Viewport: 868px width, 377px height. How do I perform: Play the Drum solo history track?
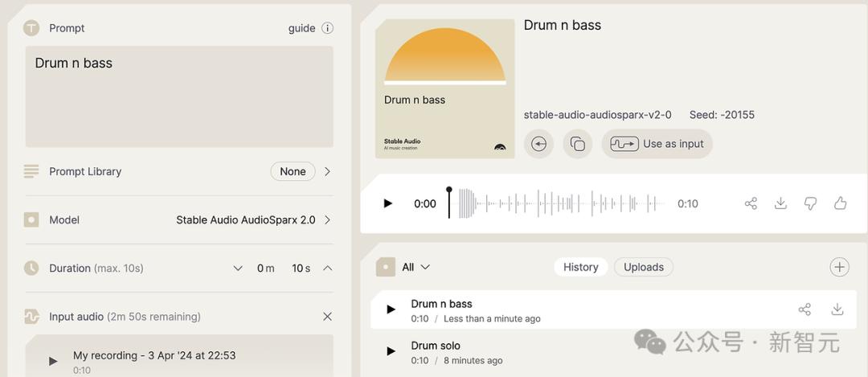(x=391, y=351)
